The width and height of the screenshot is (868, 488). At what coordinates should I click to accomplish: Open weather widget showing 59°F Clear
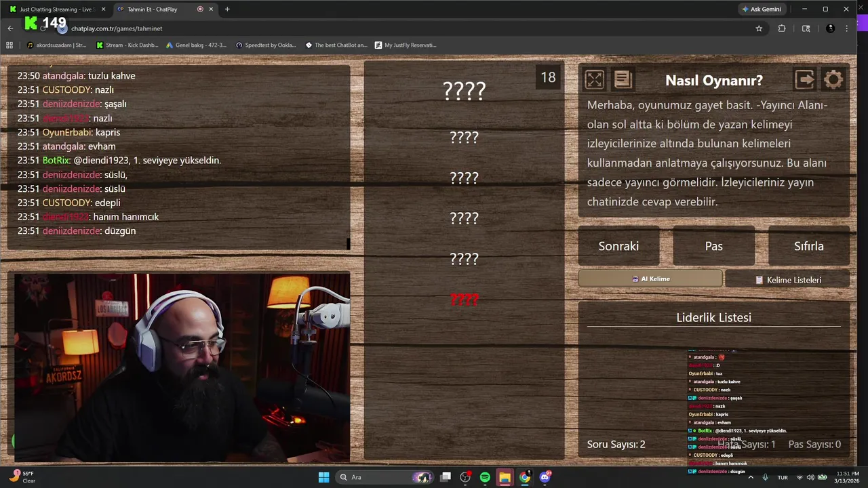point(23,477)
